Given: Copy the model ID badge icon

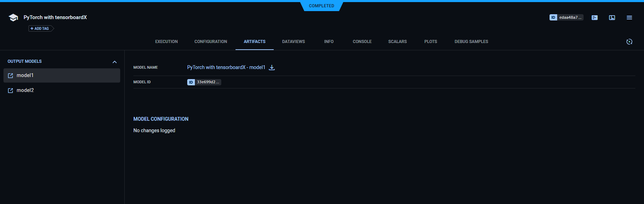Looking at the screenshot, I should (191, 82).
